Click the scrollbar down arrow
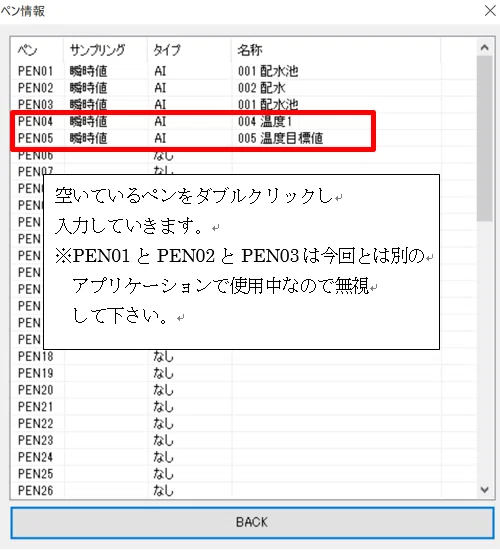Image resolution: width=500 pixels, height=550 pixels. click(x=485, y=489)
